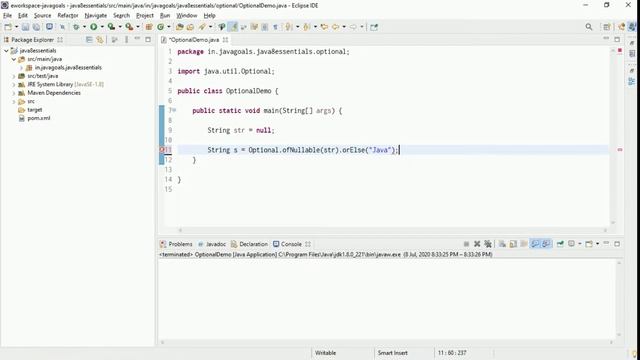The height and width of the screenshot is (360, 640).
Task: Run the program with green Run button
Action: click(93, 27)
